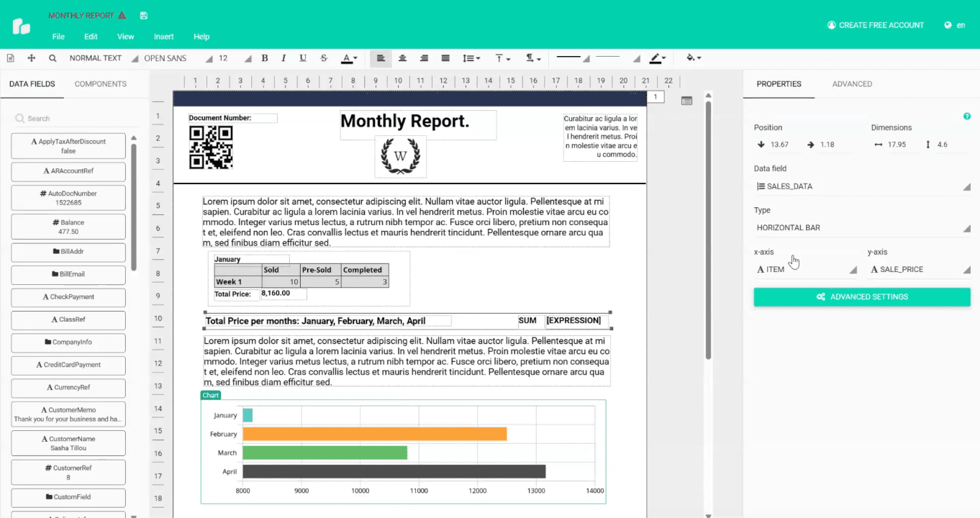Switch to the Advanced tab

[x=852, y=84]
